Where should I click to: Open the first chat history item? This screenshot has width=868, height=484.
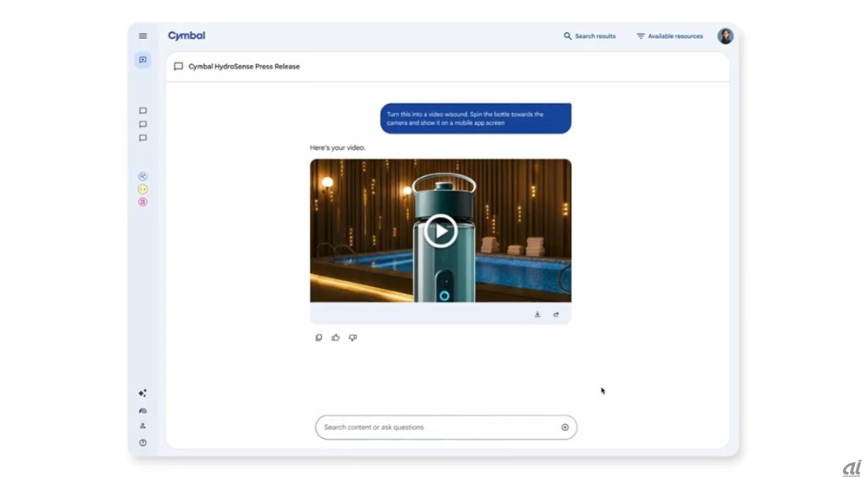[143, 111]
